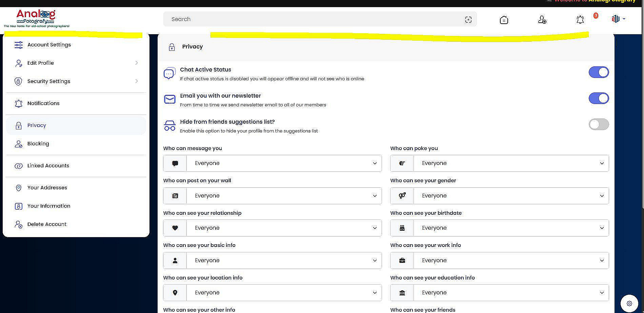Open Your Information page
Image resolution: width=644 pixels, height=313 pixels.
tap(76, 206)
